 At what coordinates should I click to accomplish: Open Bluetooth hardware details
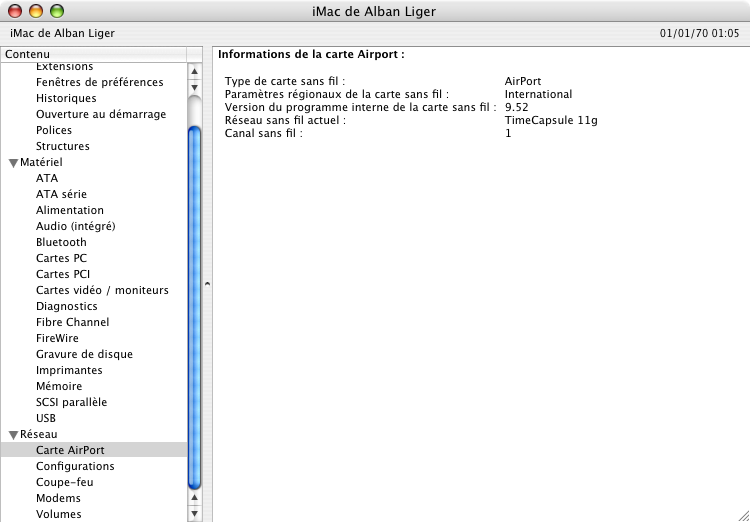(61, 242)
